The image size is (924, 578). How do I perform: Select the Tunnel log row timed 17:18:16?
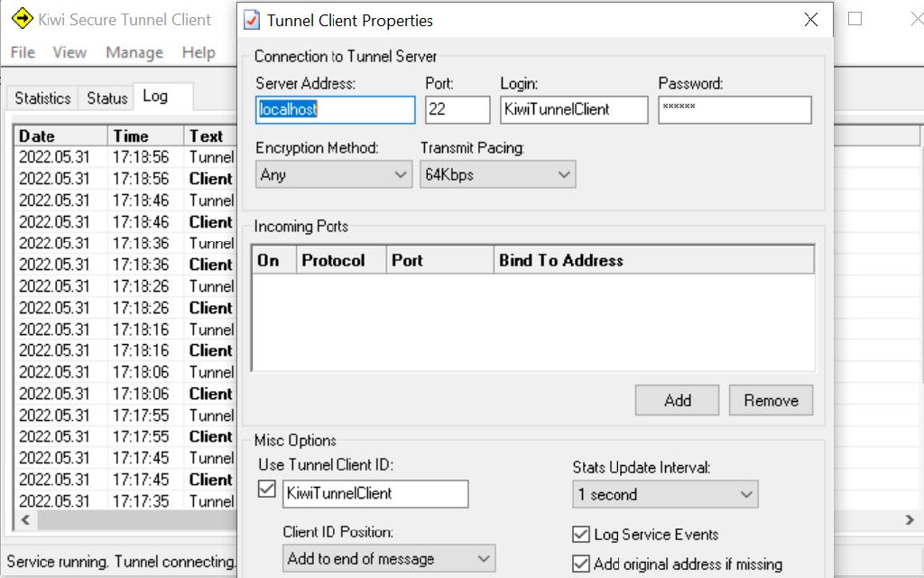[x=125, y=329]
